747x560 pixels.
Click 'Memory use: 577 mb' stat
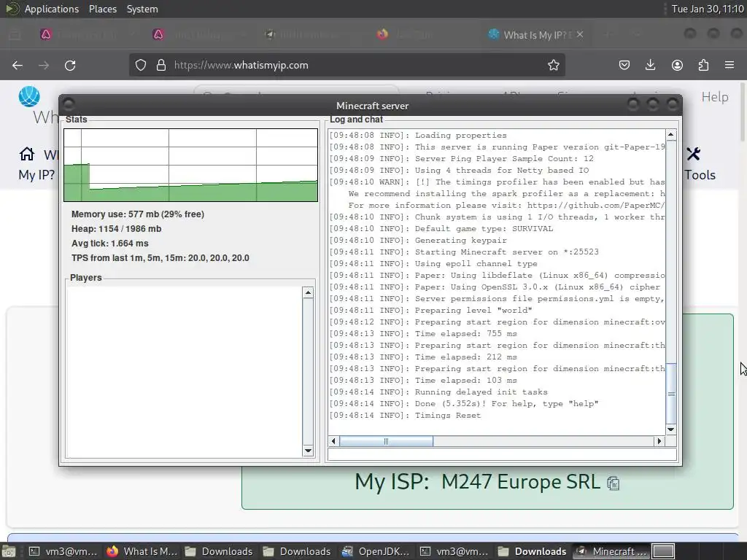[138, 214]
